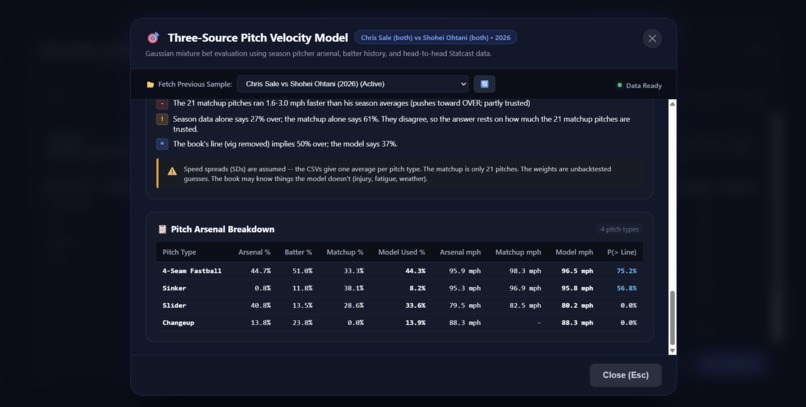Click the Three-Source Pitch Velocity Model title
This screenshot has width=806, height=407.
tap(258, 38)
